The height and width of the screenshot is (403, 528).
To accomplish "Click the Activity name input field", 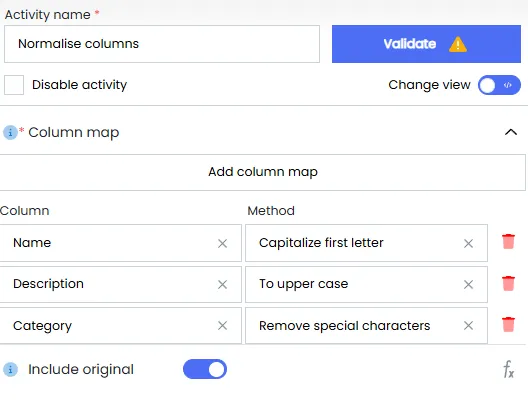I will pos(162,44).
